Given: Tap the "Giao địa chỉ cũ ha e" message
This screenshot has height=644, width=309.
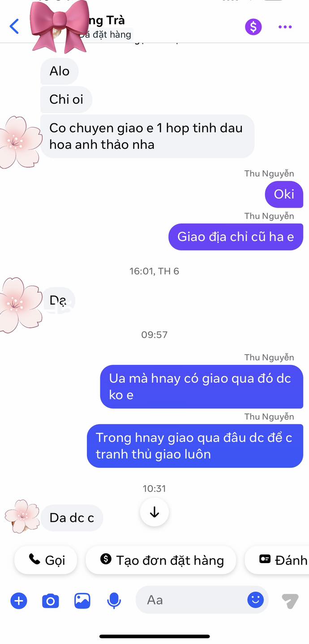Looking at the screenshot, I should pyautogui.click(x=236, y=237).
